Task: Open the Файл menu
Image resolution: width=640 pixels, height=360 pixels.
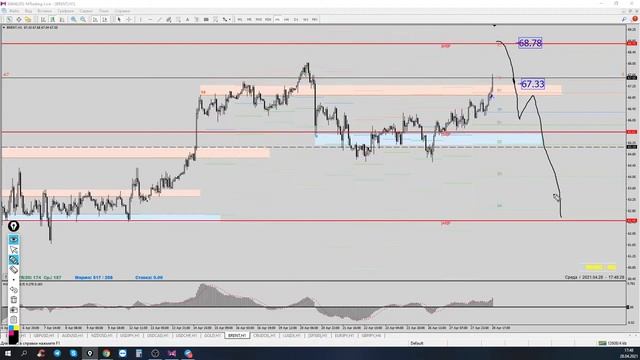Action: click(x=14, y=11)
